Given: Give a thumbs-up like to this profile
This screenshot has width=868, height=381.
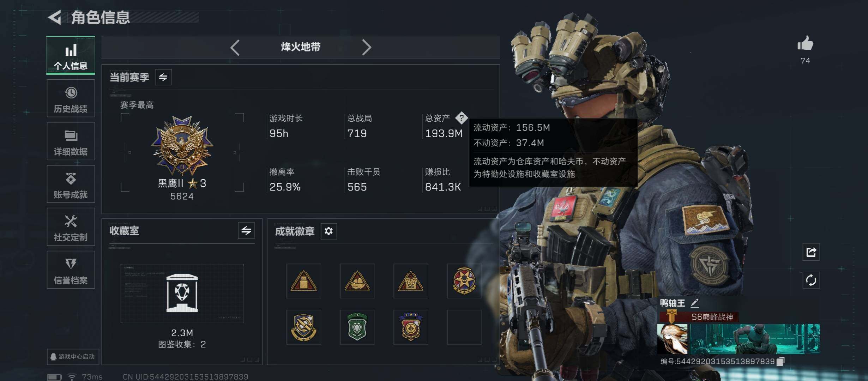Looking at the screenshot, I should pyautogui.click(x=805, y=44).
